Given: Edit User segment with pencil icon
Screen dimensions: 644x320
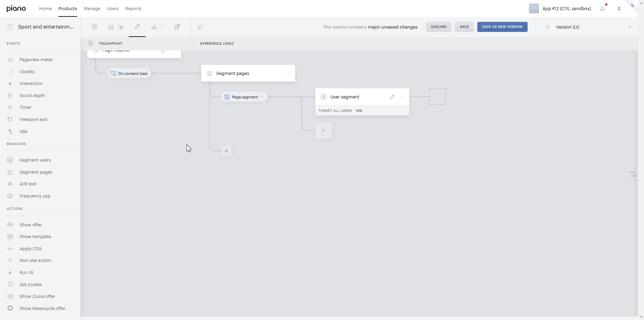Looking at the screenshot, I should (x=392, y=97).
